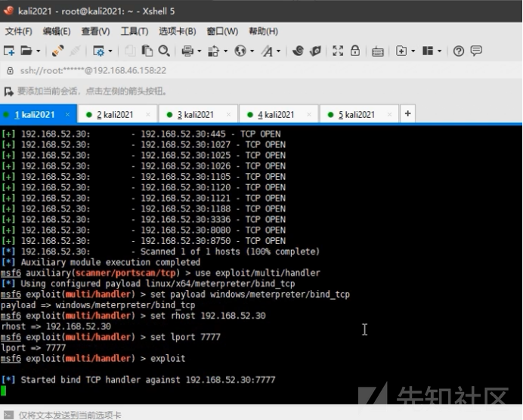523x420 pixels.
Task: Close tab 1 kali2021
Action: coord(67,114)
